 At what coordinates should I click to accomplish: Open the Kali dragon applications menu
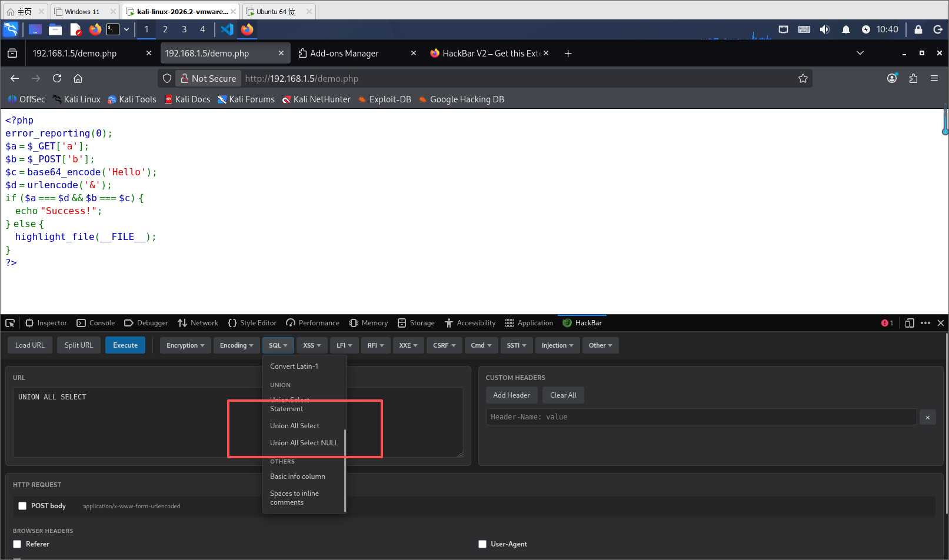11,29
